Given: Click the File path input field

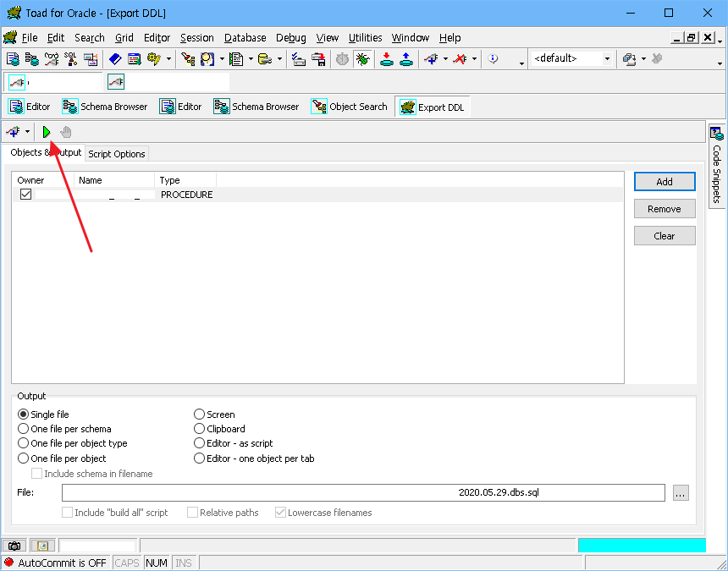Looking at the screenshot, I should click(363, 492).
